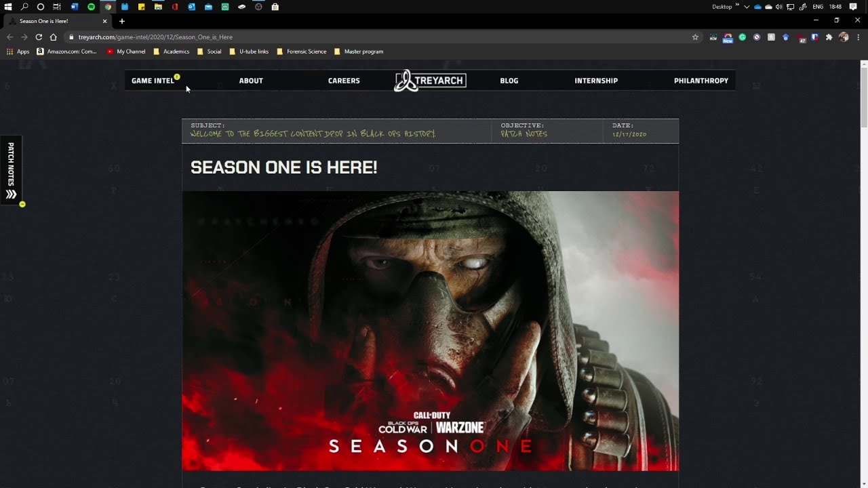Screen dimensions: 868x488
Task: Open Cortana from the taskbar
Action: pyautogui.click(x=41, y=7)
